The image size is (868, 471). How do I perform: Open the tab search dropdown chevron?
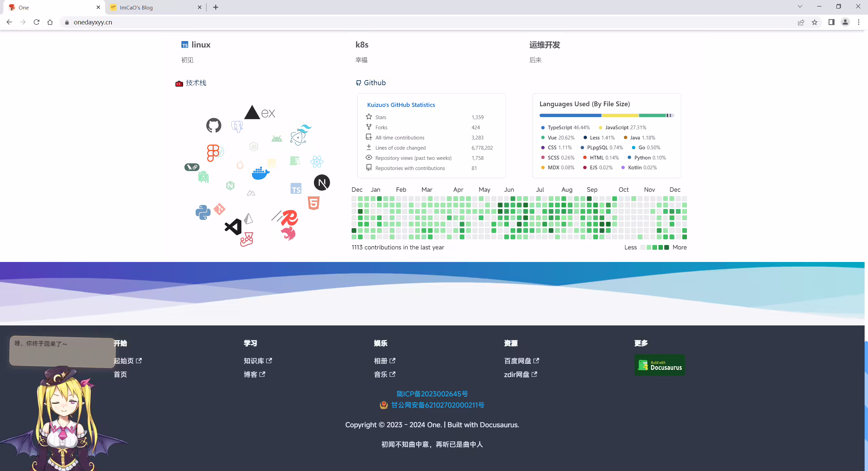point(800,6)
